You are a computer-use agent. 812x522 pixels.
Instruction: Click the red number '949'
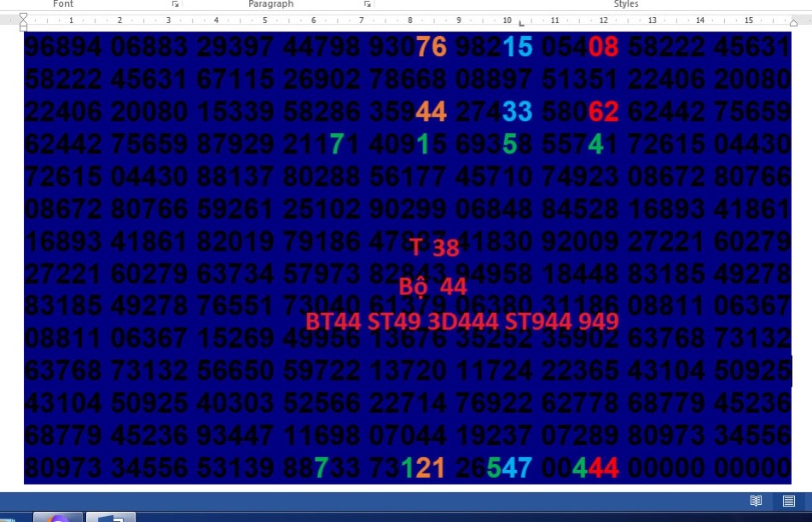(599, 322)
